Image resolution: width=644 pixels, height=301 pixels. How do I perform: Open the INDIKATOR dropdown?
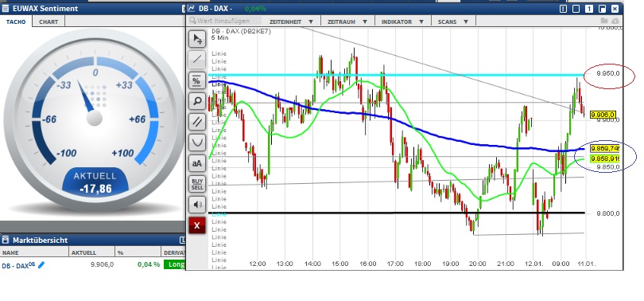click(403, 21)
